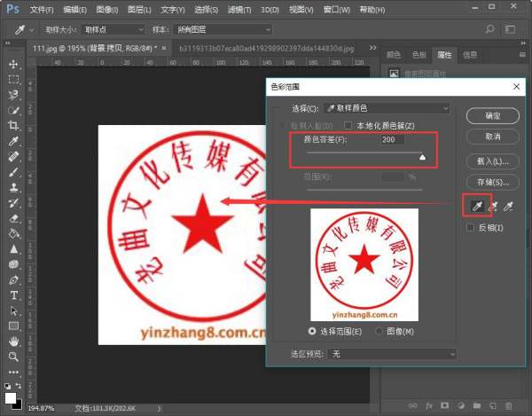Click the 颜色容差 value field
This screenshot has width=532, height=416.
(x=391, y=140)
